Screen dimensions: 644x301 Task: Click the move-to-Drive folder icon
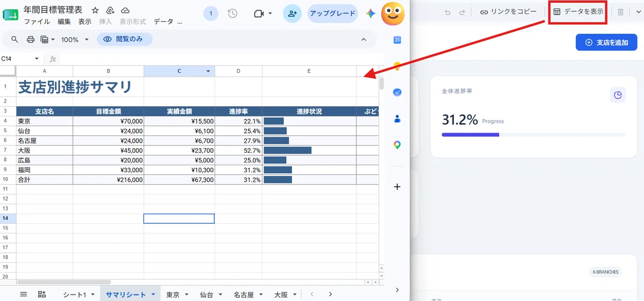(x=110, y=11)
